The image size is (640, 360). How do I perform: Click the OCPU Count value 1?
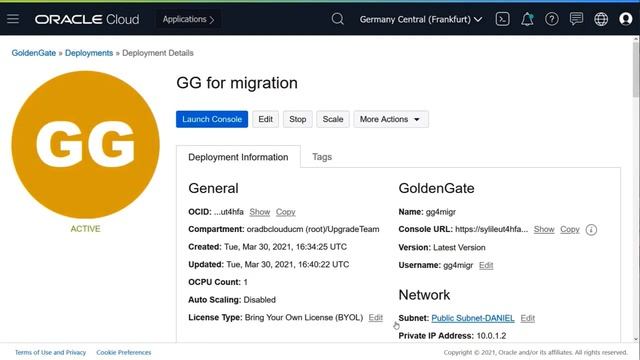click(x=245, y=282)
